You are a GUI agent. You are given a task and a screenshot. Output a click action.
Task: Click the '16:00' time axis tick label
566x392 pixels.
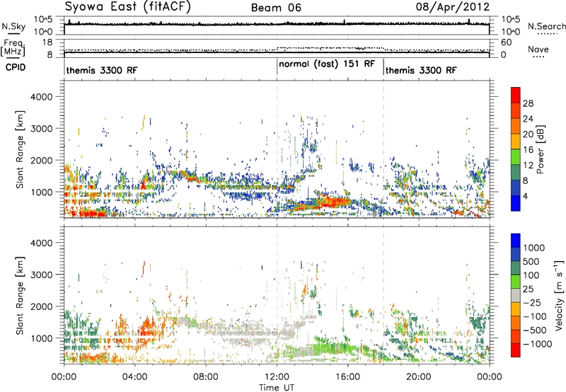(x=347, y=377)
